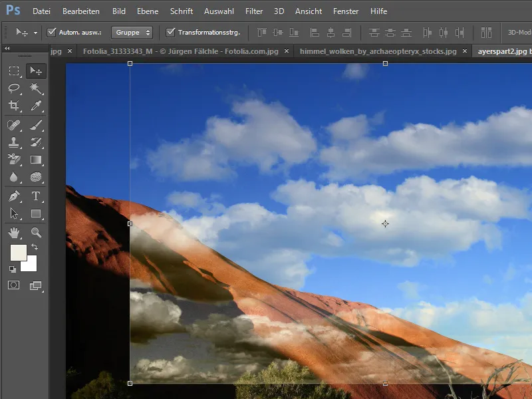Distribute top edges
This screenshot has height=399, width=532.
374,33
